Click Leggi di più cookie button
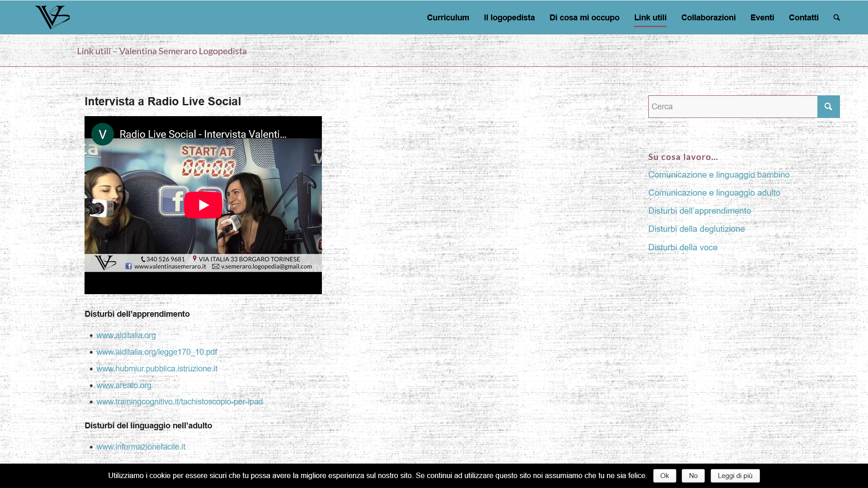The image size is (868, 488). [735, 476]
